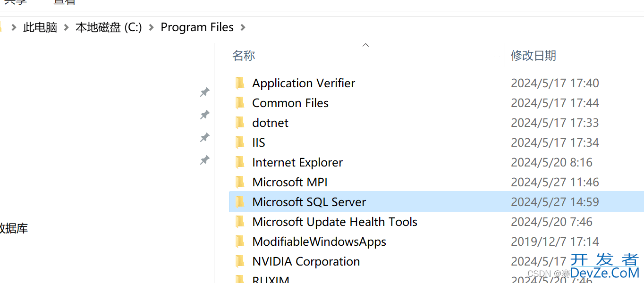Screen dimensions: 644x283
Task: Click date 2024/5/17 17:40 of Application Verifier
Action: [x=555, y=83]
